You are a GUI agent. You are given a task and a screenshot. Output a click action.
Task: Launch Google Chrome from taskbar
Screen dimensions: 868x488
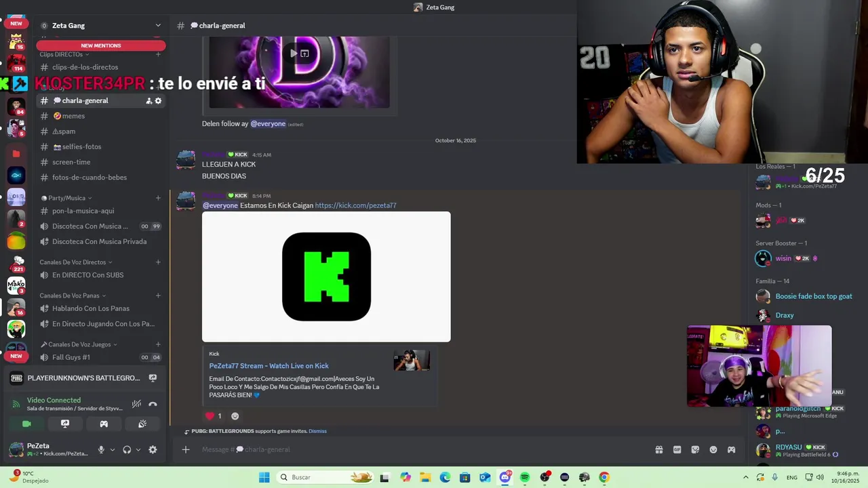click(604, 477)
